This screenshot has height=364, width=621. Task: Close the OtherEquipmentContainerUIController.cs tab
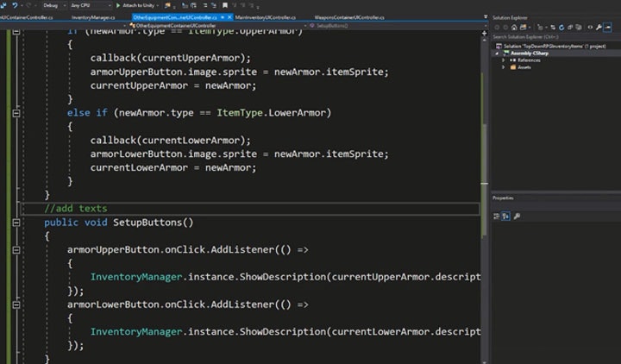(229, 17)
